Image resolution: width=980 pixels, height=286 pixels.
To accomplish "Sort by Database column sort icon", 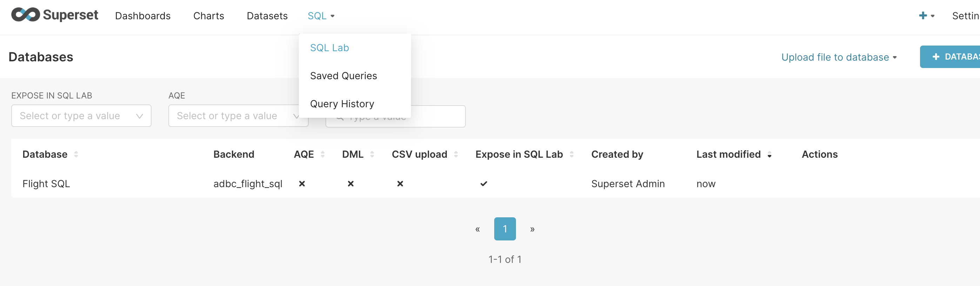I will (x=76, y=155).
